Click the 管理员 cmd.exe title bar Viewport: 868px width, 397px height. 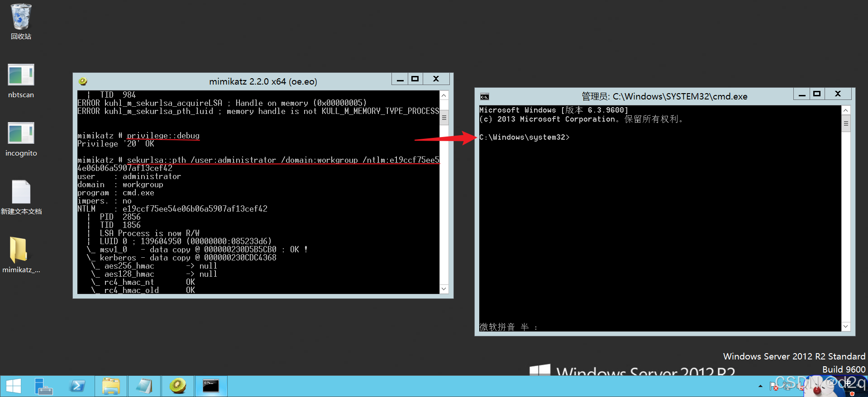[x=664, y=96]
